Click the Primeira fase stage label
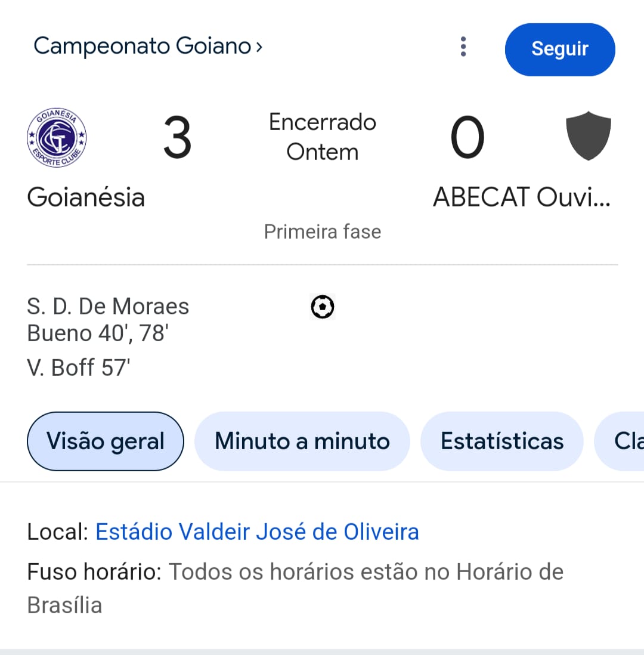The width and height of the screenshot is (644, 655). [322, 231]
